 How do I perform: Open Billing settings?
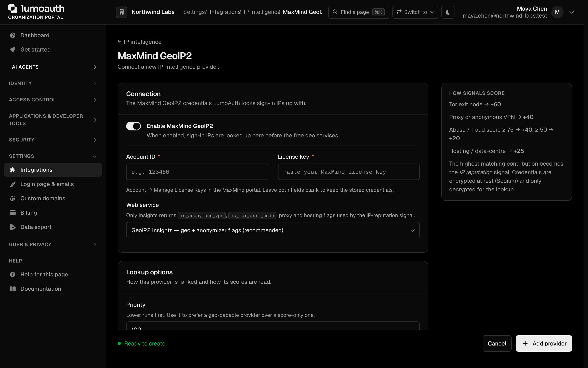tap(53, 213)
